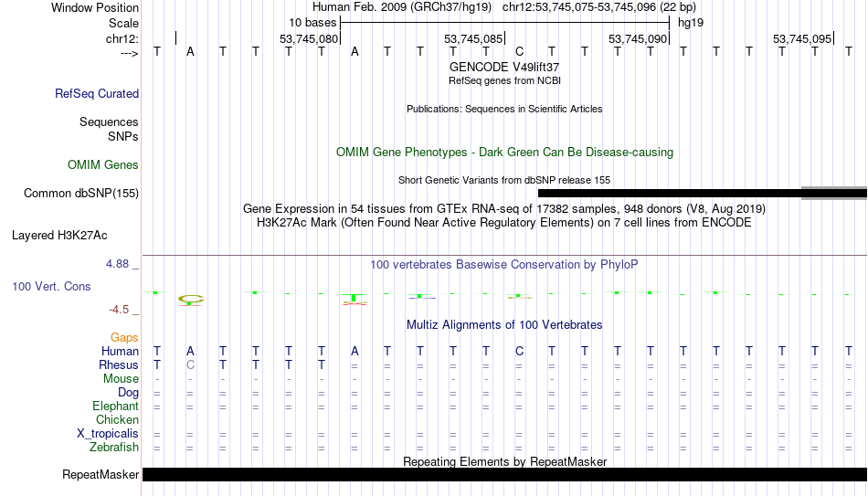Open the 100 Vert. Cons track label
868x496 pixels.
[x=51, y=286]
